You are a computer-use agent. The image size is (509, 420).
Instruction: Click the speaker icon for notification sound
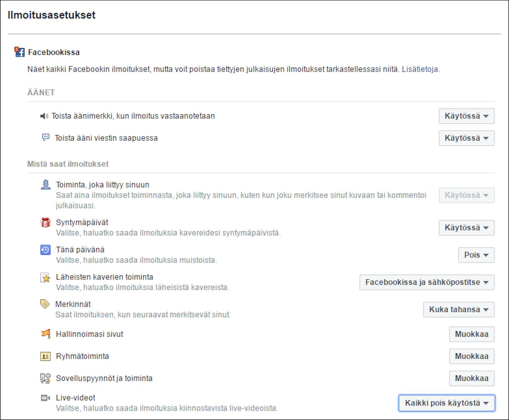tap(44, 116)
